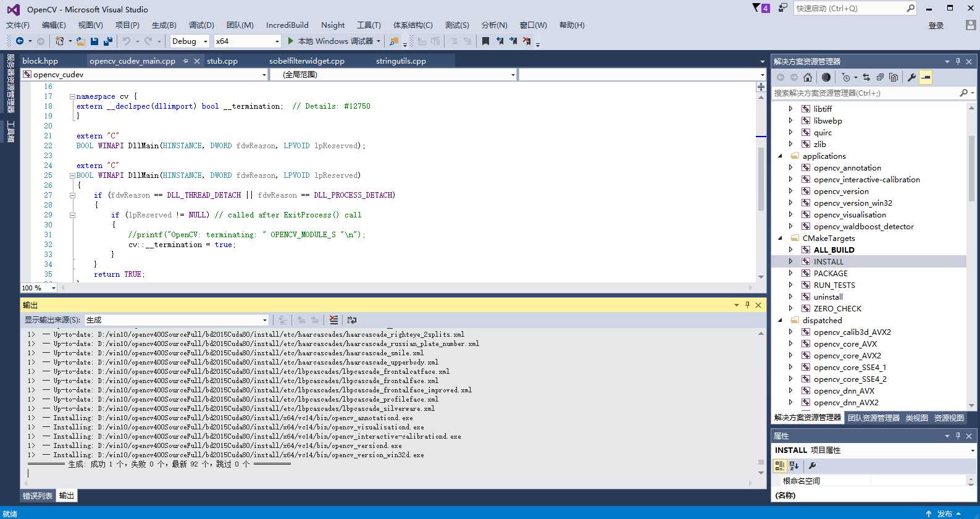Click the Quick Launch search magnifier icon

[910, 8]
